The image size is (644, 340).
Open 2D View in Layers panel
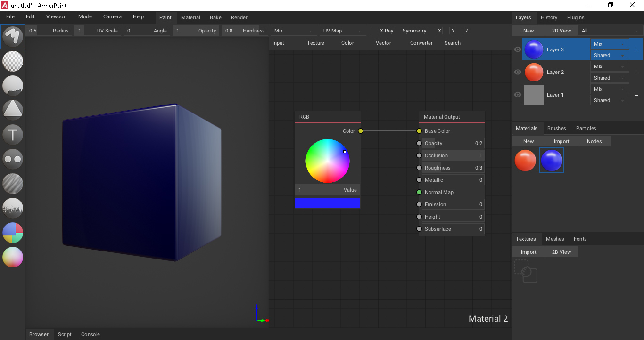[x=561, y=31]
